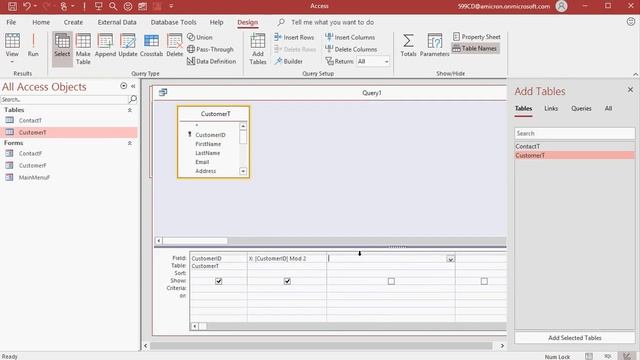Click the search magnifier in navigation pane
Image resolution: width=640 pixels, height=360 pixels.
[133, 99]
